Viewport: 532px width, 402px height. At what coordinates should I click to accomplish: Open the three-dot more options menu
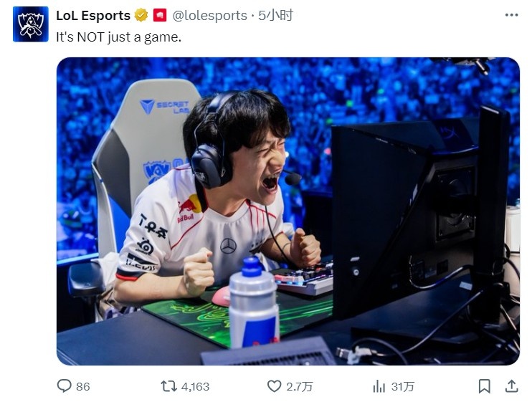click(x=512, y=15)
